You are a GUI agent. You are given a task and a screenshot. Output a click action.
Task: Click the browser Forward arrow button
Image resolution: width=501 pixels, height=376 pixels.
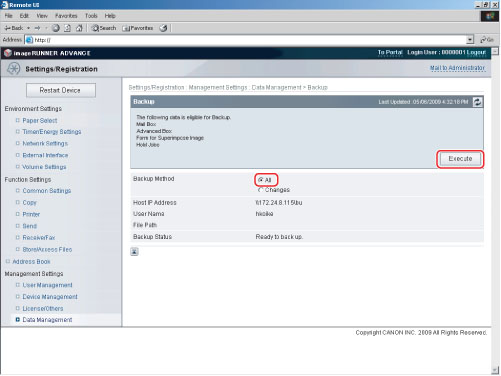(37, 28)
